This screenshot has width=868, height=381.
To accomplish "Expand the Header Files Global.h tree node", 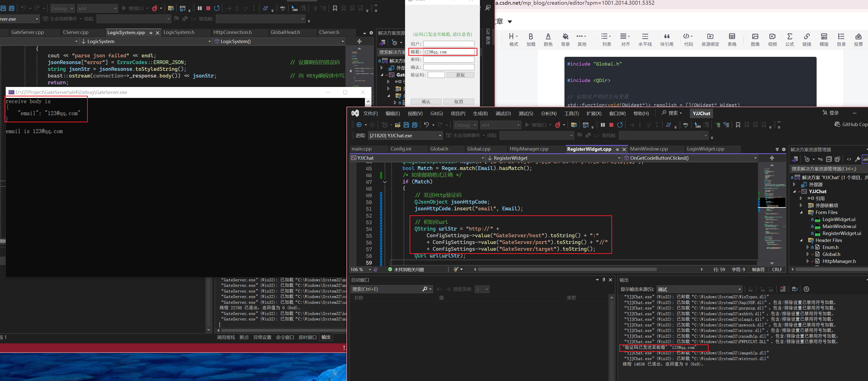I will [x=807, y=254].
